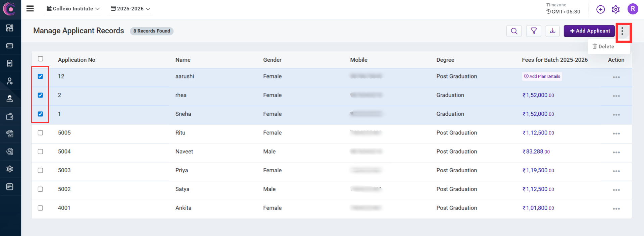Image resolution: width=644 pixels, height=236 pixels.
Task: Toggle the select-all header checkbox
Action: click(40, 59)
